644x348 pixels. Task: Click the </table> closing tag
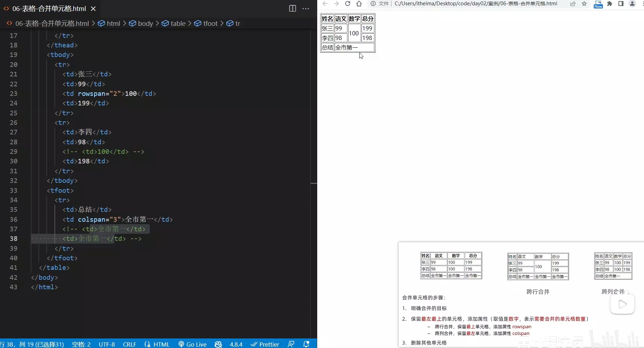(x=54, y=268)
